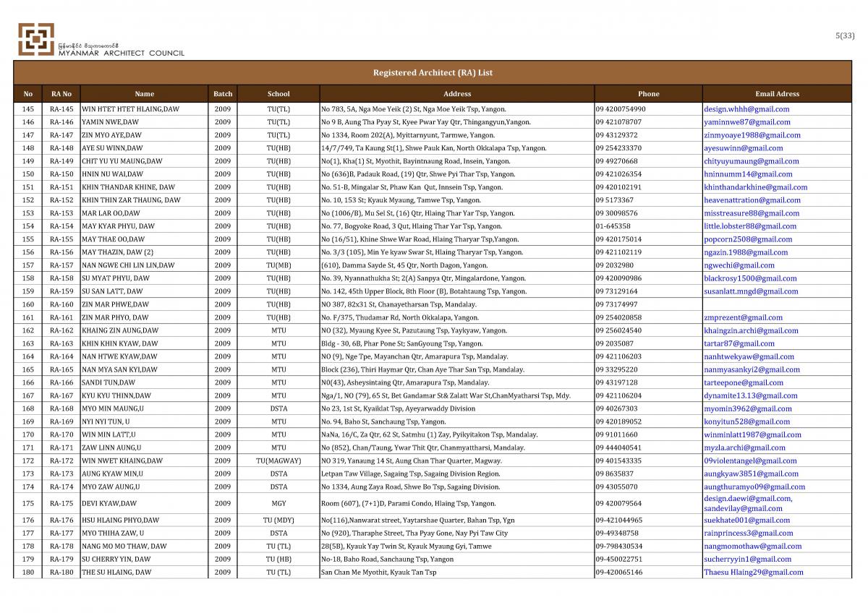Viewport: 868px width, 613px height.
Task: Select name 'WIN HTET HTET HLAING,DAW'
Action: (x=130, y=109)
